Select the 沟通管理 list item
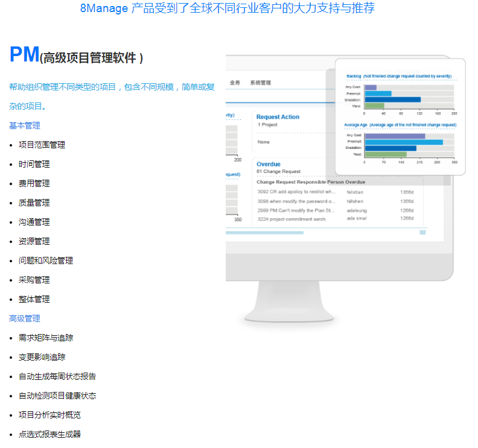The image size is (478, 448). click(34, 222)
